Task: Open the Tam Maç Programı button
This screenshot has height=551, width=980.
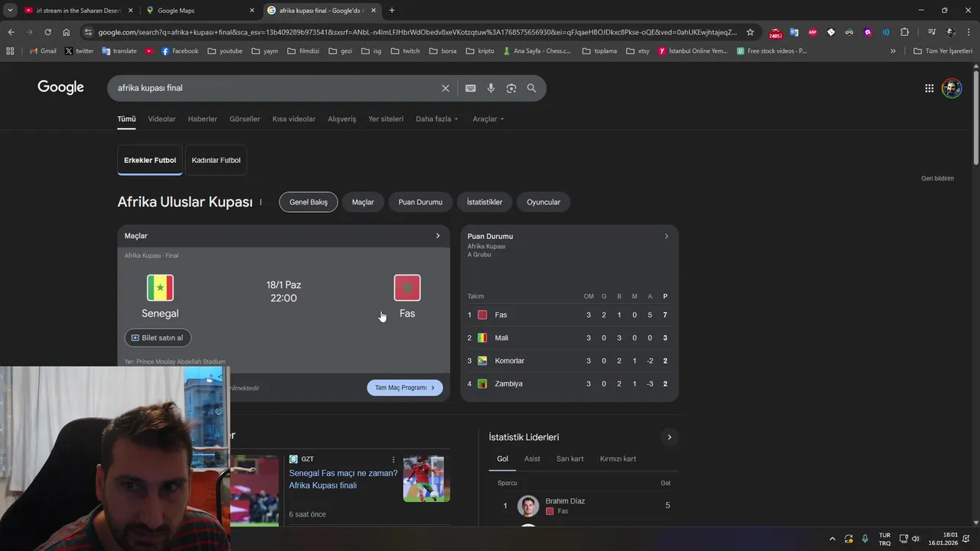Action: [x=405, y=388]
